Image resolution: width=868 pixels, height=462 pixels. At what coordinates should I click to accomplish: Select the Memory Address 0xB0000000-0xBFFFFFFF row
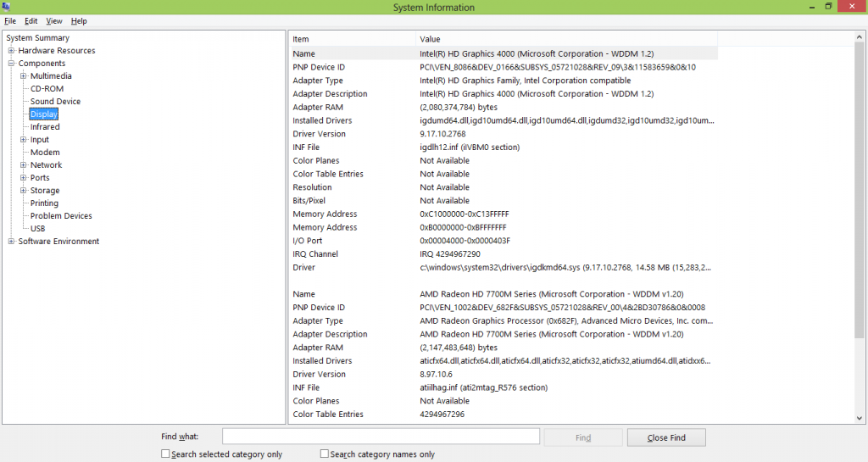[x=504, y=227]
